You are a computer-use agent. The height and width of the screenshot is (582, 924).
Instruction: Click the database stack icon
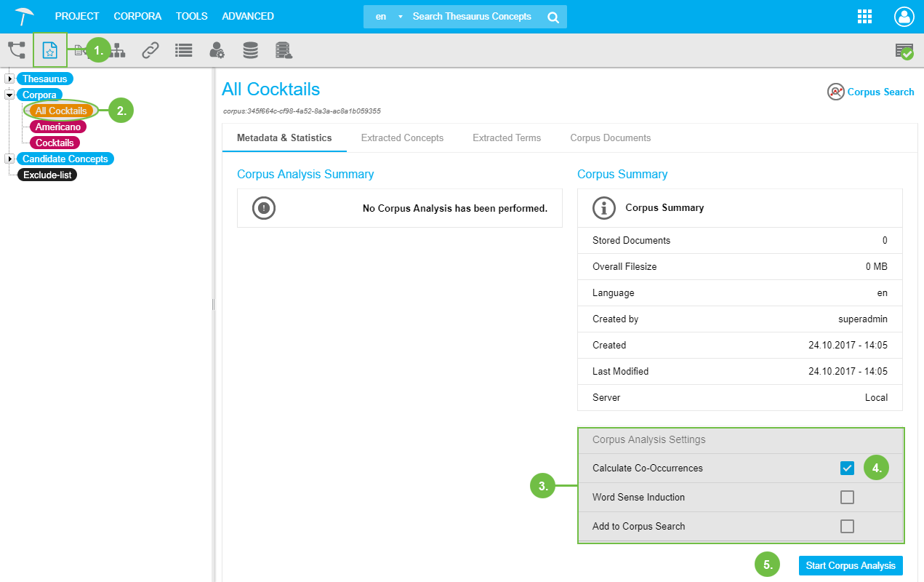click(x=250, y=50)
